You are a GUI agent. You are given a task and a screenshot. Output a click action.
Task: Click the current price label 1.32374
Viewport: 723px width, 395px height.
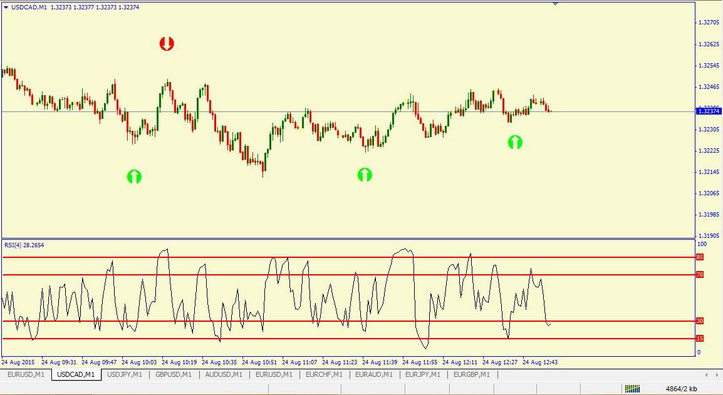coord(708,111)
